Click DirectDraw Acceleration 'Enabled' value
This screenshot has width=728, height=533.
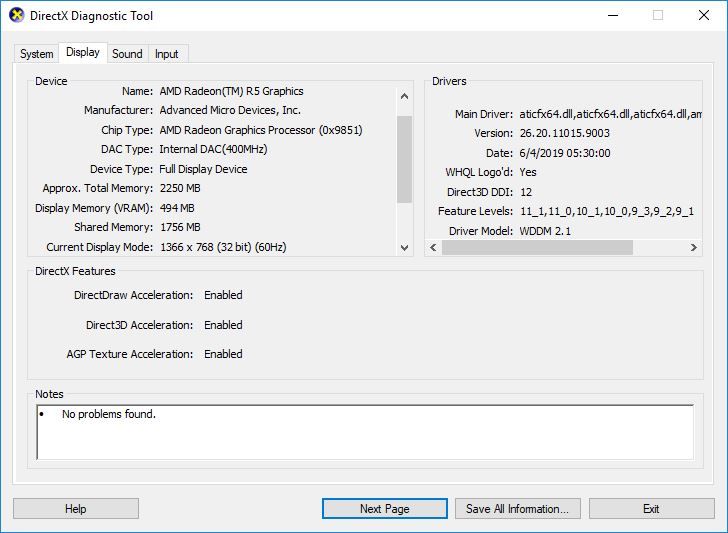pyautogui.click(x=223, y=295)
